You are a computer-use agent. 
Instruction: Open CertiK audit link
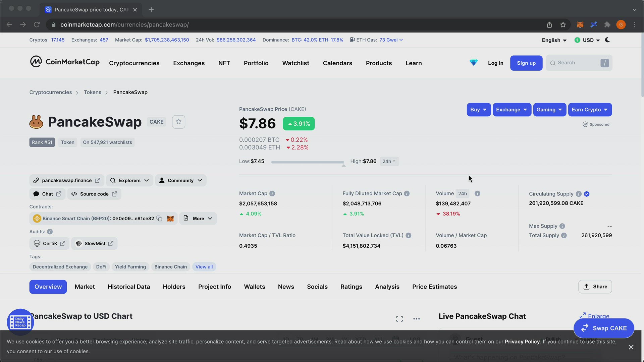[x=49, y=244]
